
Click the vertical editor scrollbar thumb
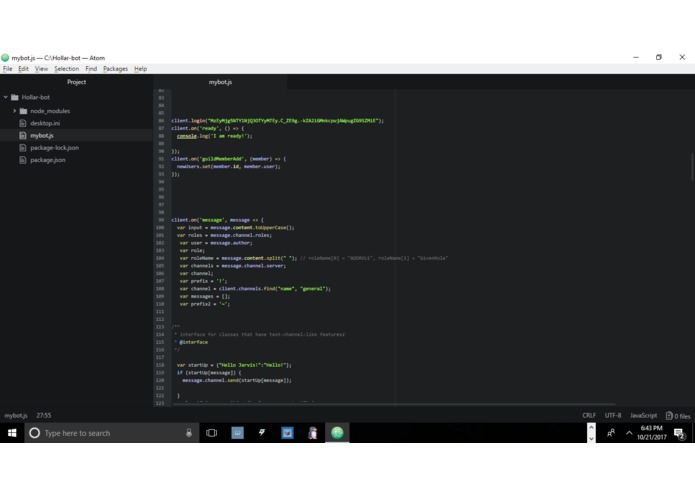pyautogui.click(x=692, y=167)
